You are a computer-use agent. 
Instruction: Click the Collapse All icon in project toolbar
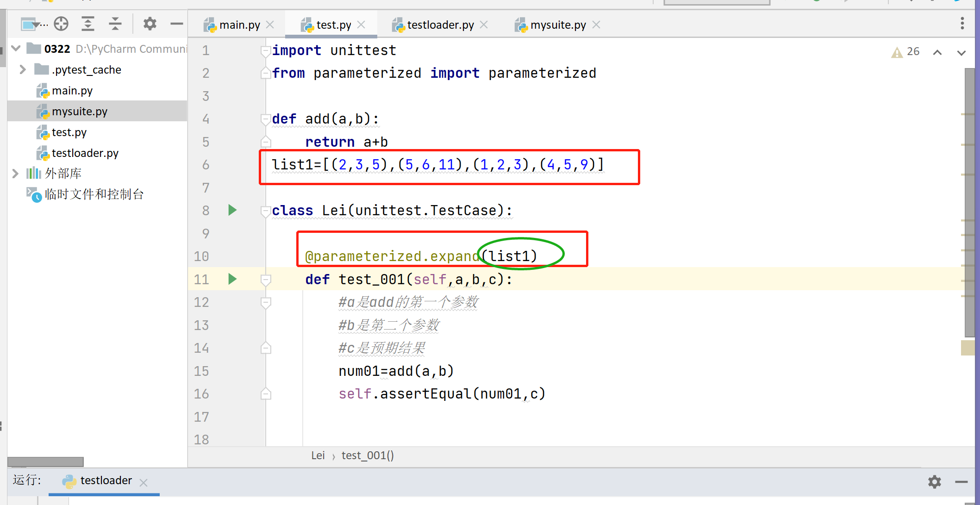115,24
